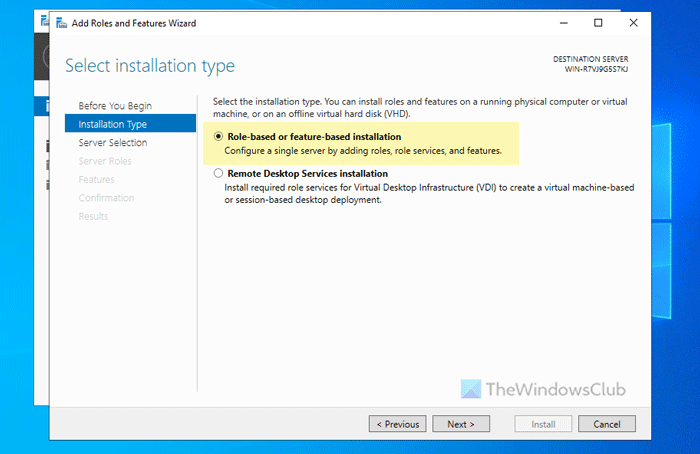700x454 pixels.
Task: Click the Virtual Desktop Infrastructure description text
Action: (x=429, y=194)
